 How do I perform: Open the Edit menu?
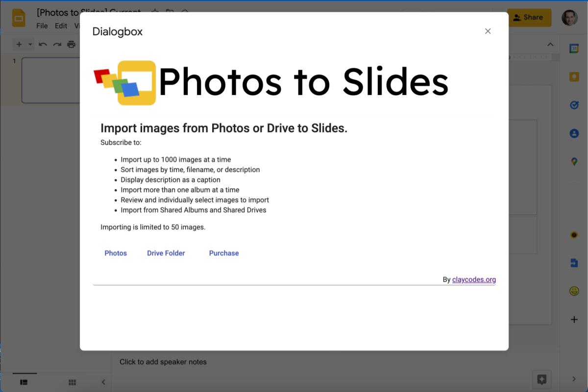(61, 26)
